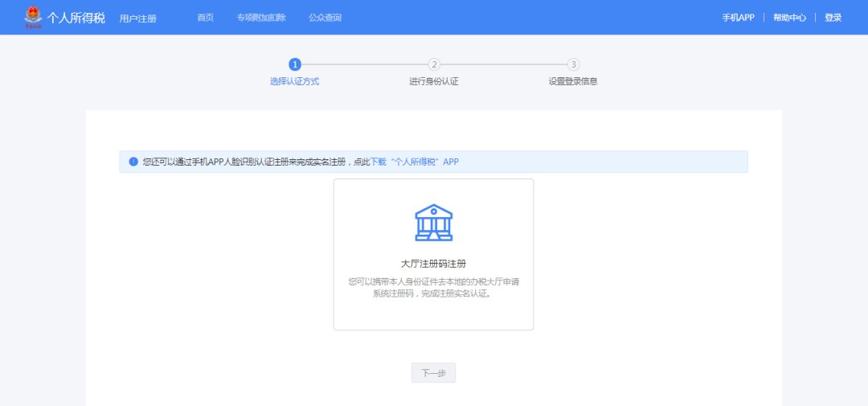Viewport: 868px width, 406px height.
Task: Select the step 1 circle indicator
Action: (295, 64)
